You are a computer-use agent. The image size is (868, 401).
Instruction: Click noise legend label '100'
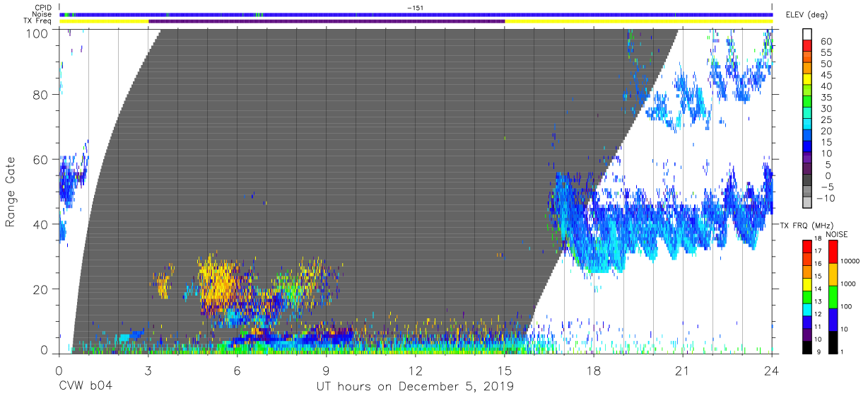(847, 307)
